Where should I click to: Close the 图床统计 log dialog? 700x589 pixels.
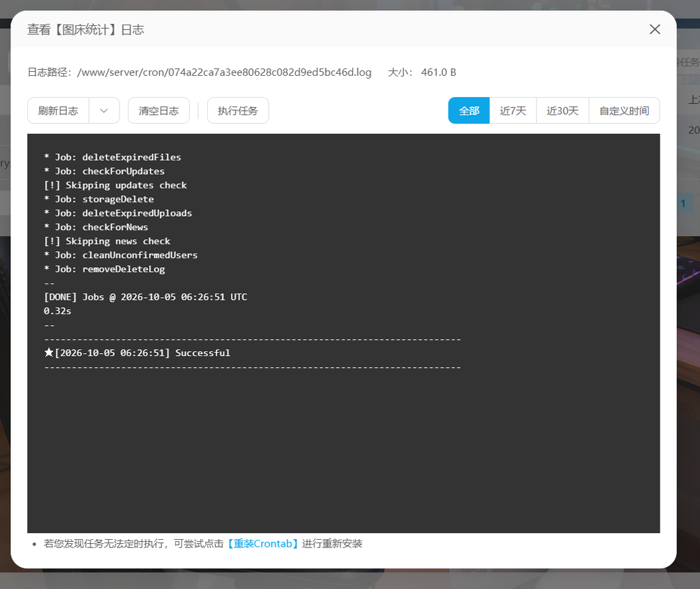point(654,29)
